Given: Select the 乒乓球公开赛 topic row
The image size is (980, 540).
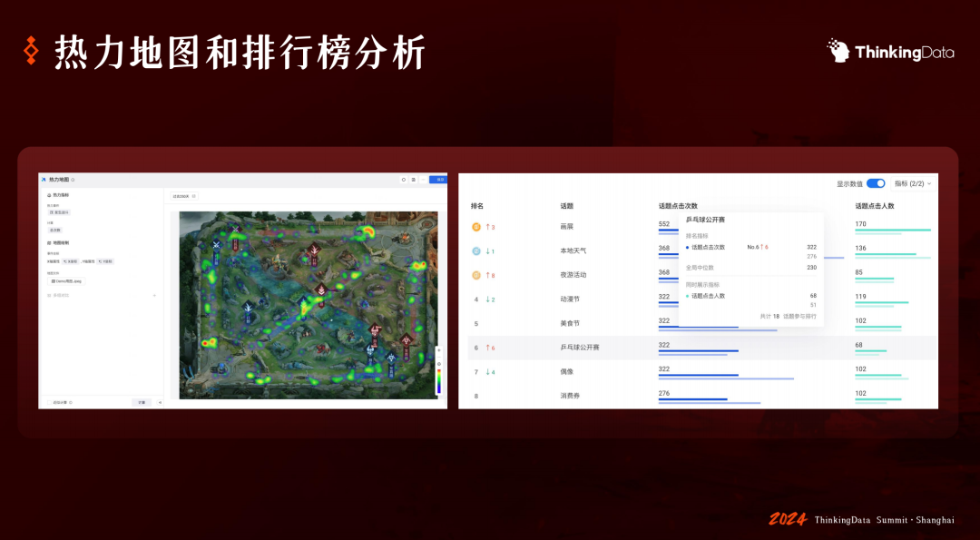Looking at the screenshot, I should 702,348.
